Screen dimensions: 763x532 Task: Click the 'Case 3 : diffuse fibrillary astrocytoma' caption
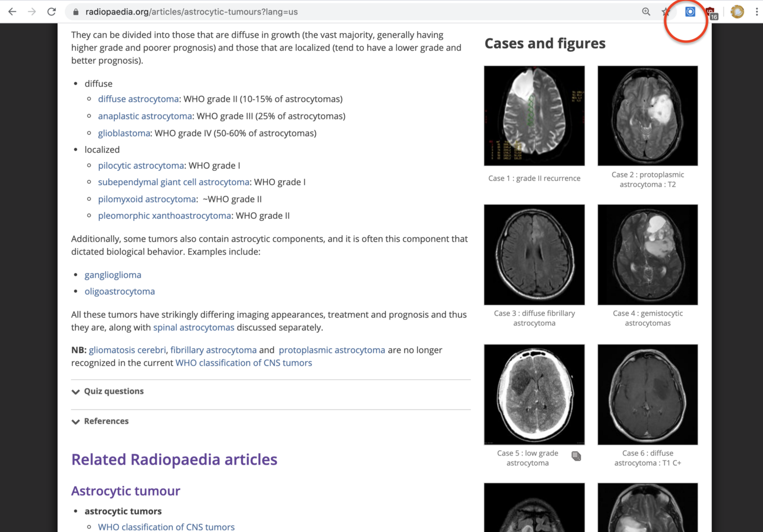(x=534, y=318)
